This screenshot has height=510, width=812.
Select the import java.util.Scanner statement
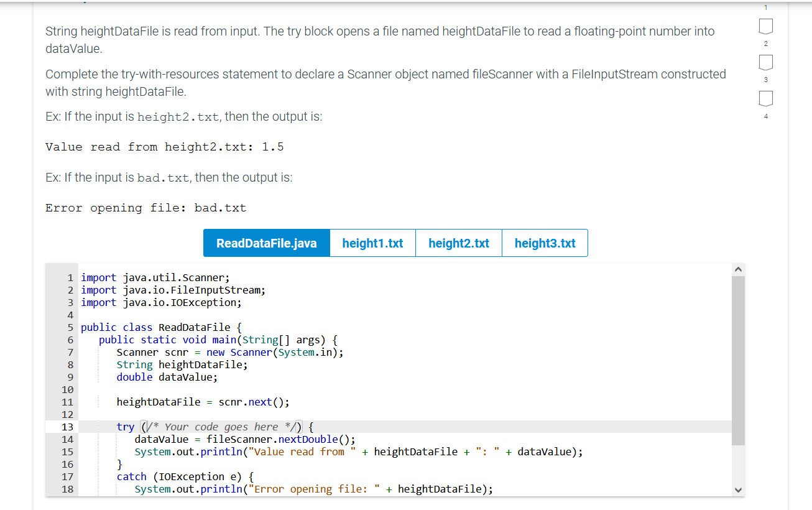pos(155,277)
